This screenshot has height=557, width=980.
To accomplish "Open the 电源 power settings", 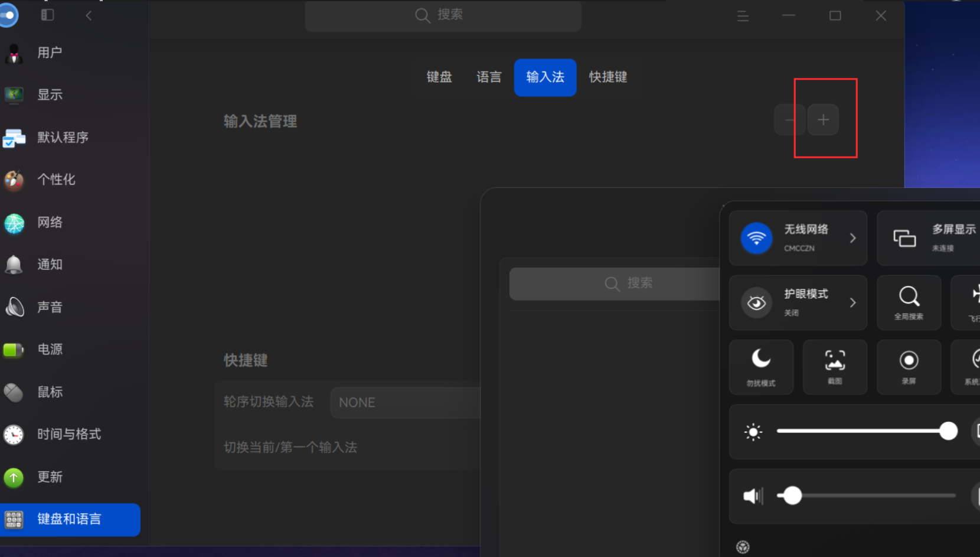I will (x=70, y=350).
